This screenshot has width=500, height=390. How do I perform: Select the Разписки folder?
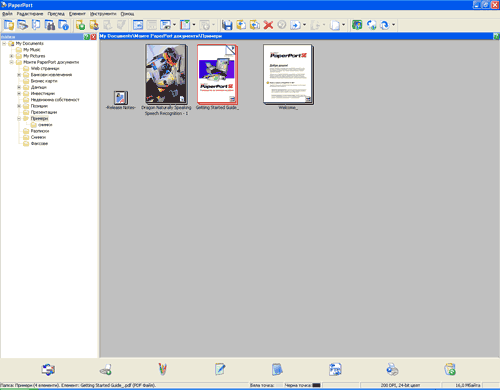pos(40,131)
